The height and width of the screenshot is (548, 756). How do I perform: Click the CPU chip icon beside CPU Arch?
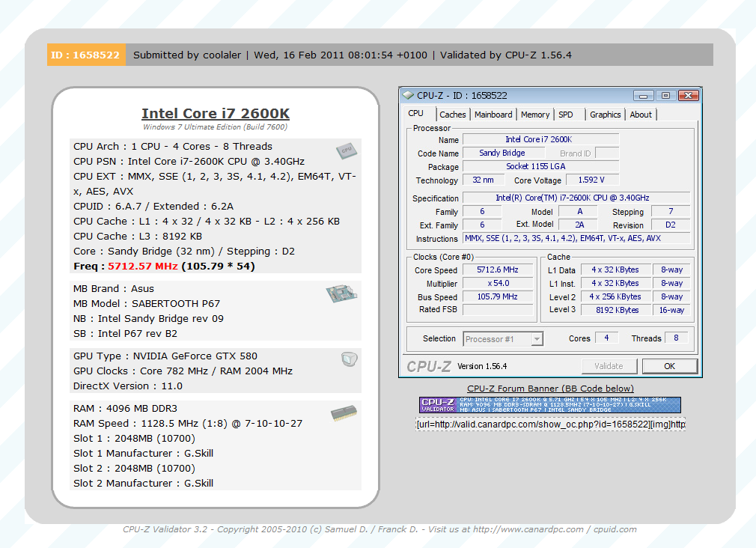click(346, 150)
